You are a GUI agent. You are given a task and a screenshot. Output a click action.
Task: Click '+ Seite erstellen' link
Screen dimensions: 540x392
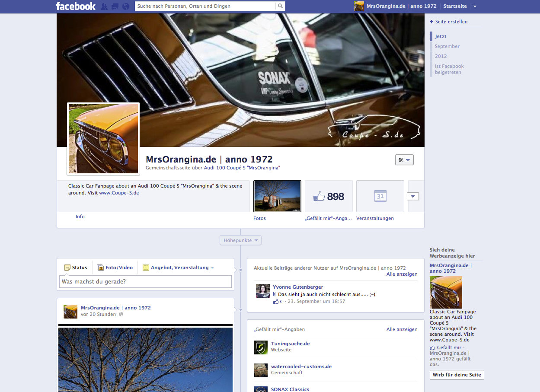tap(449, 22)
